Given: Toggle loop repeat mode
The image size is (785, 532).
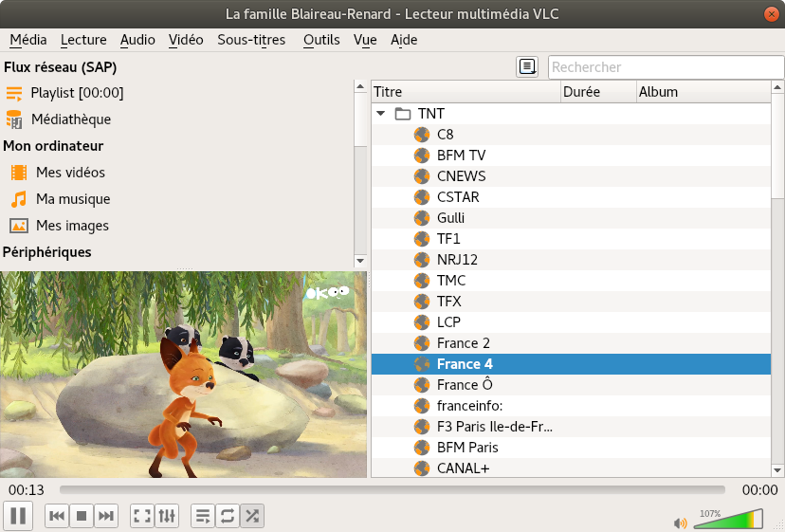Looking at the screenshot, I should tap(228, 516).
